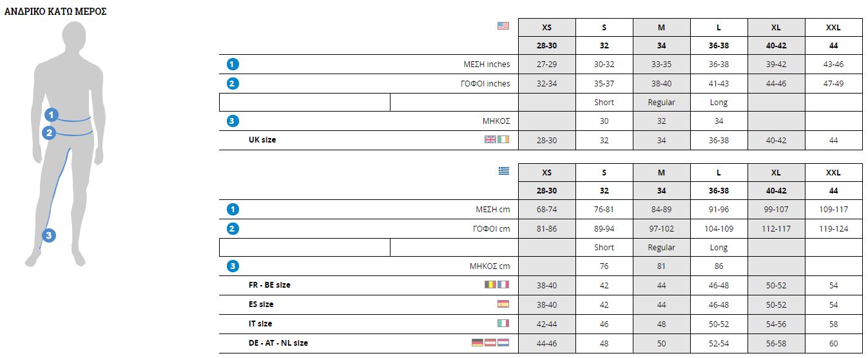Screen dimensions: 868x358
Task: Click the IT size row label
Action: click(x=260, y=324)
